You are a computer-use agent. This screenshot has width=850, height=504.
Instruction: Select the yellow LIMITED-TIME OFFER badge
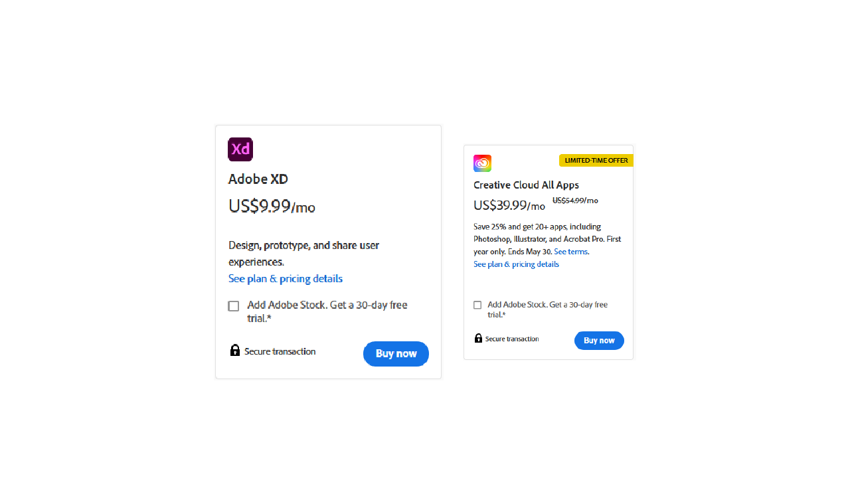click(x=596, y=160)
